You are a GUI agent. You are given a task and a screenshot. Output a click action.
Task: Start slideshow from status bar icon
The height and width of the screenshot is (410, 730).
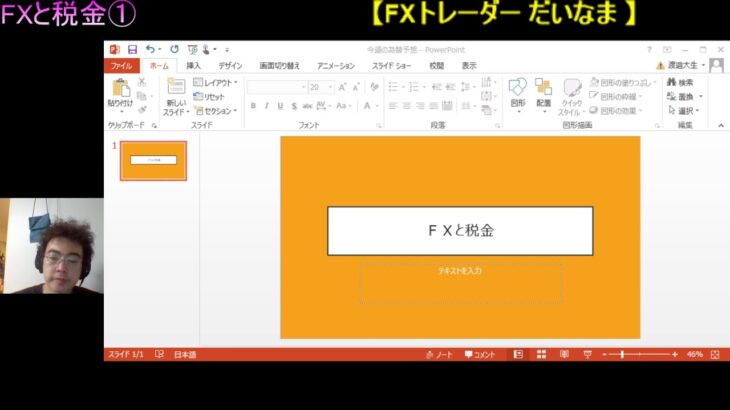(587, 354)
